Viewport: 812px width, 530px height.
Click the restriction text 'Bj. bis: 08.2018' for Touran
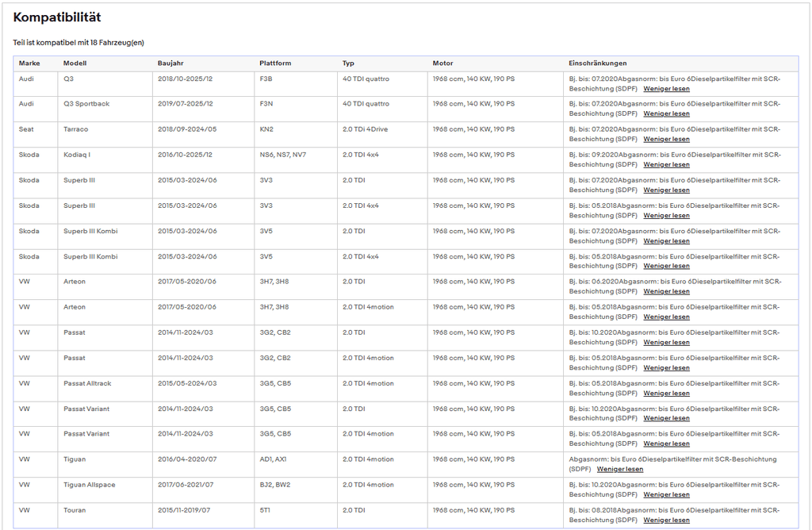[593, 510]
